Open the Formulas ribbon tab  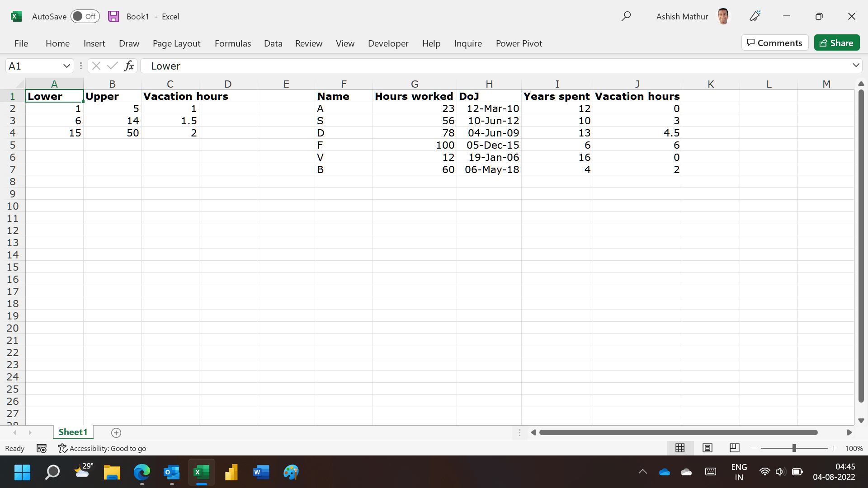pos(232,43)
